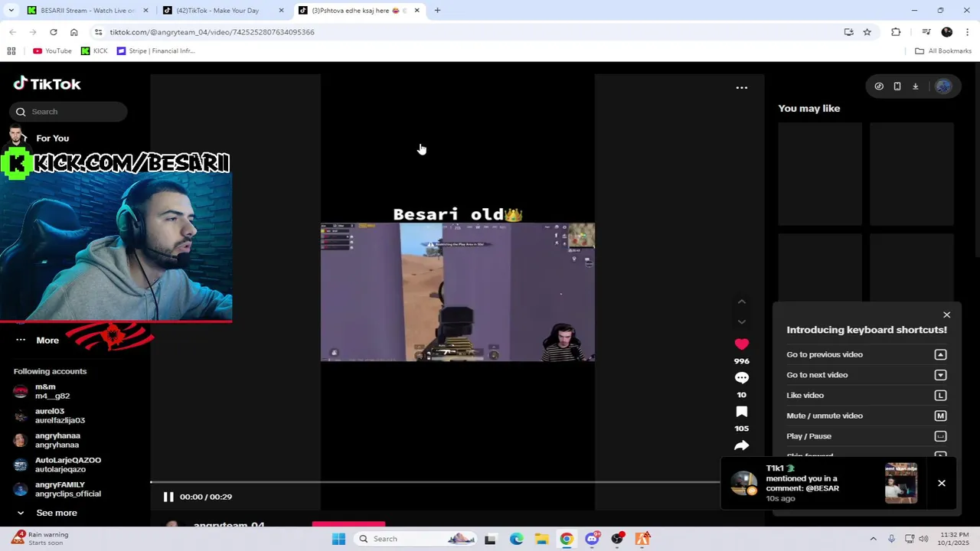This screenshot has width=980, height=551.
Task: Show hidden system tray icons
Action: 873,539
